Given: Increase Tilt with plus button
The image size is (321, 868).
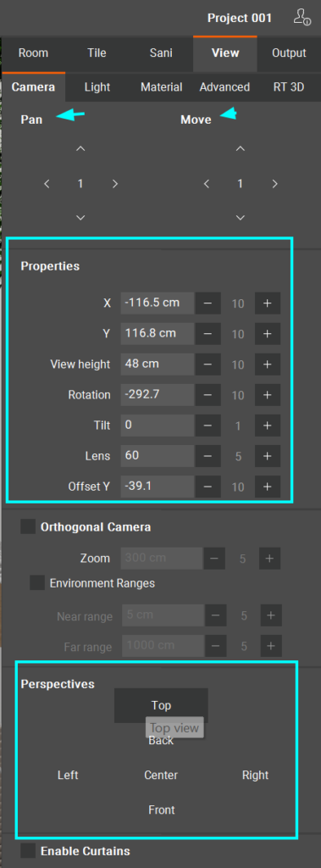Looking at the screenshot, I should tap(268, 426).
